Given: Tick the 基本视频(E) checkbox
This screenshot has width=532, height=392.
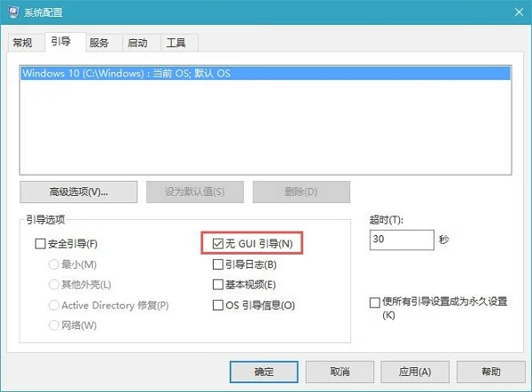Looking at the screenshot, I should point(218,285).
